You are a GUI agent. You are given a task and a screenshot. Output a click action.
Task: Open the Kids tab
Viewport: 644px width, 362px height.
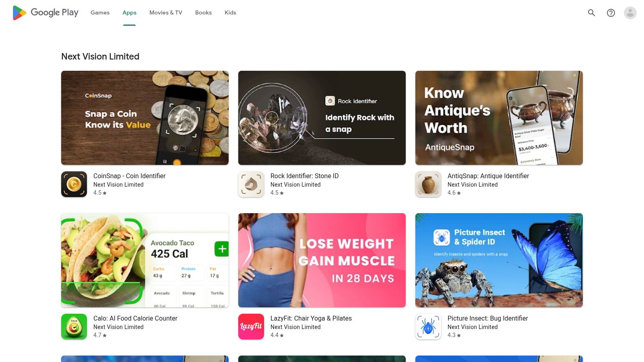tap(230, 13)
